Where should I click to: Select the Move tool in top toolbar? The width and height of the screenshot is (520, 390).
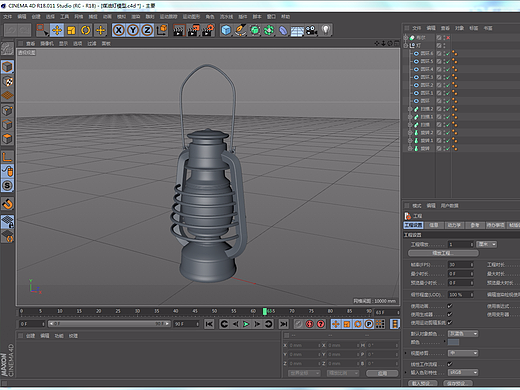click(57, 30)
